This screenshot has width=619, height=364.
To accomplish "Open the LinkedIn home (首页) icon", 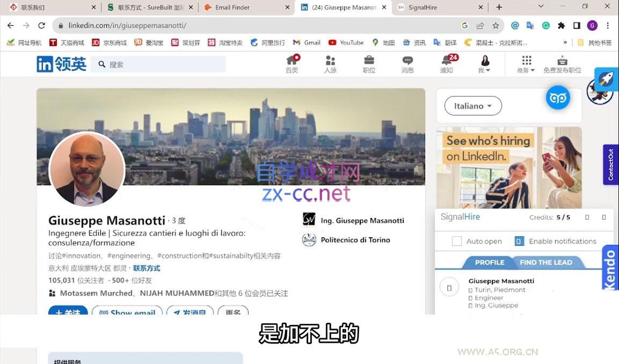I will tap(292, 61).
